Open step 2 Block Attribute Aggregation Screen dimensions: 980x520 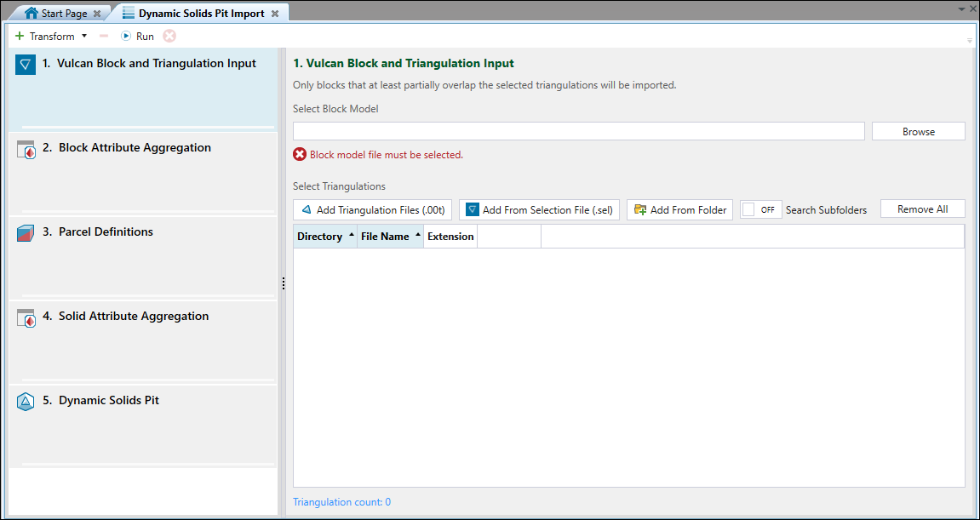click(142, 173)
